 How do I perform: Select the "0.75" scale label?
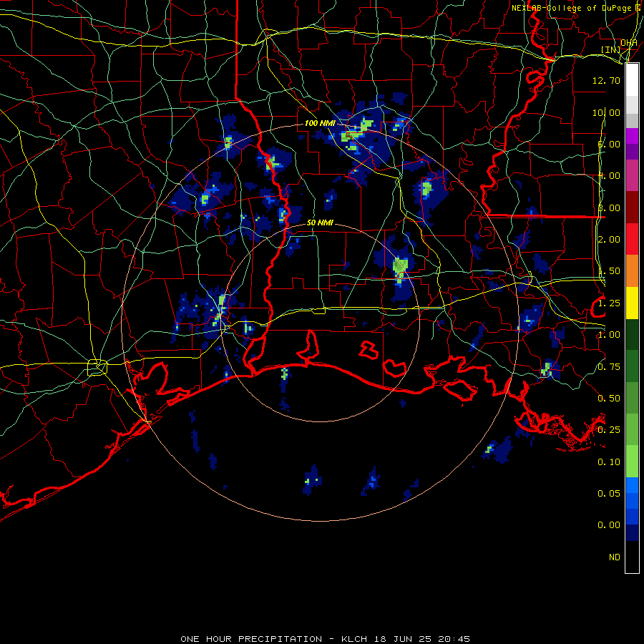click(x=609, y=367)
